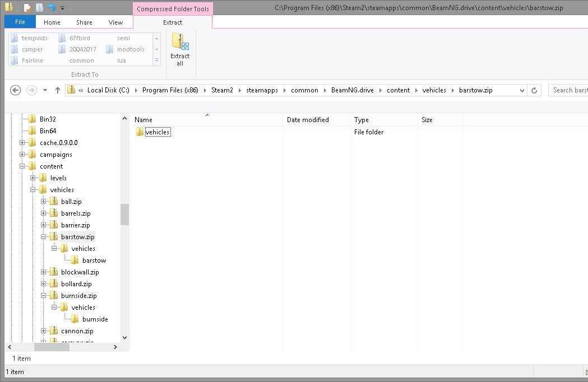Expand the levels tree node

(33, 178)
